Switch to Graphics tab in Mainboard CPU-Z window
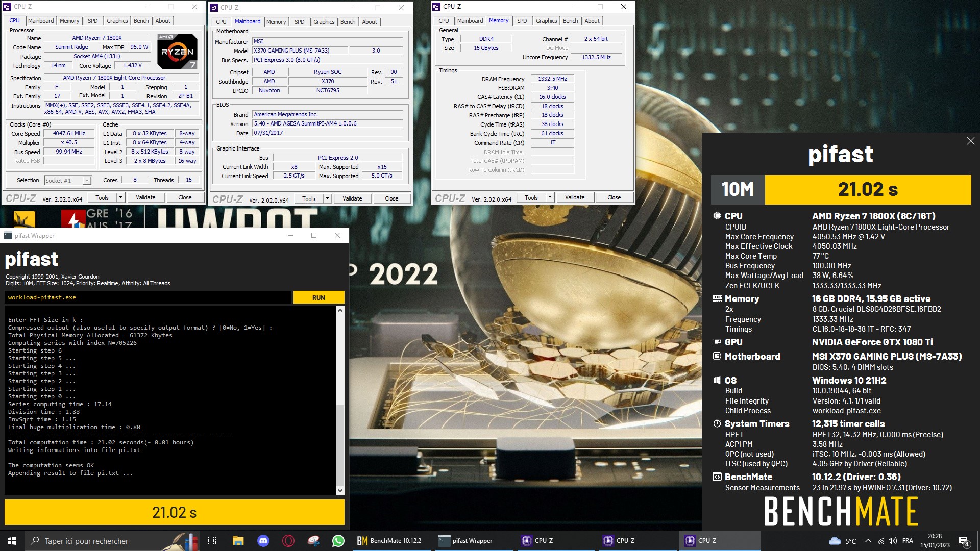 [x=324, y=22]
